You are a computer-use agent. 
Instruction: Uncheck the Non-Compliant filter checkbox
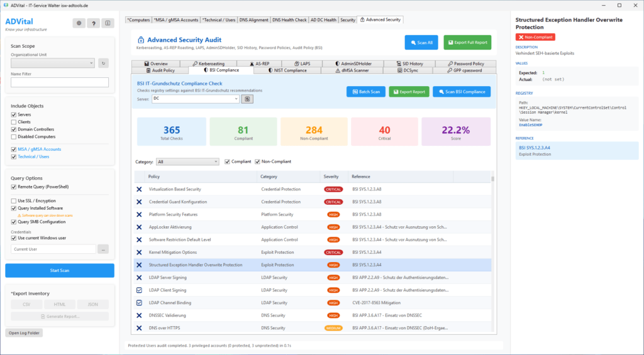coord(257,161)
